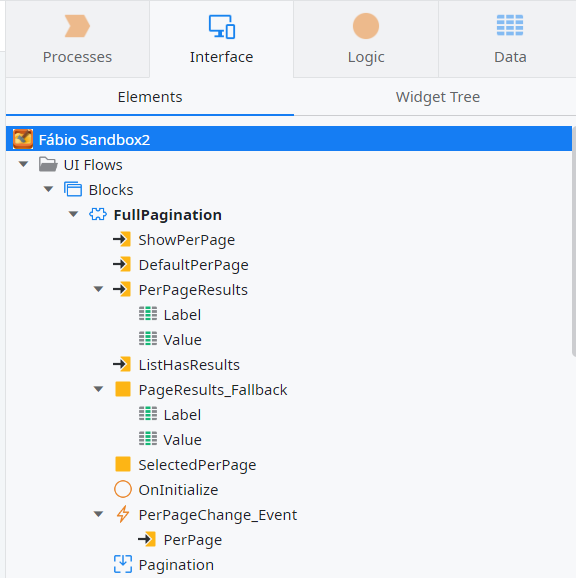Click the FullPagination block puzzle icon
The height and width of the screenshot is (578, 576).
[x=98, y=214]
